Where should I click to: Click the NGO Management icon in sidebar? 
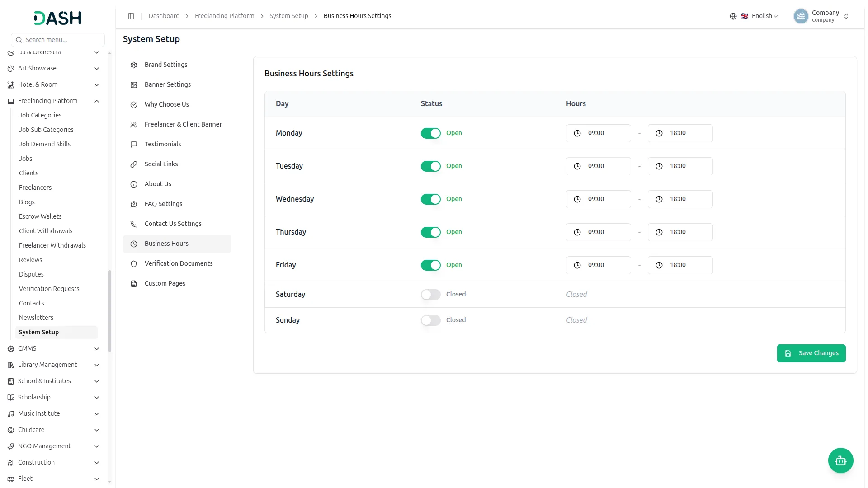11,446
